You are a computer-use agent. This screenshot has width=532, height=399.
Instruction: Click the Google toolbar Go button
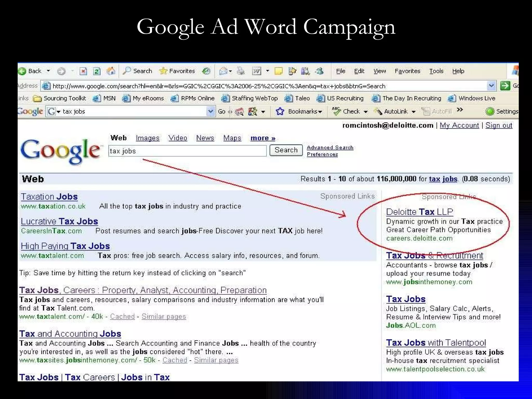(x=222, y=112)
